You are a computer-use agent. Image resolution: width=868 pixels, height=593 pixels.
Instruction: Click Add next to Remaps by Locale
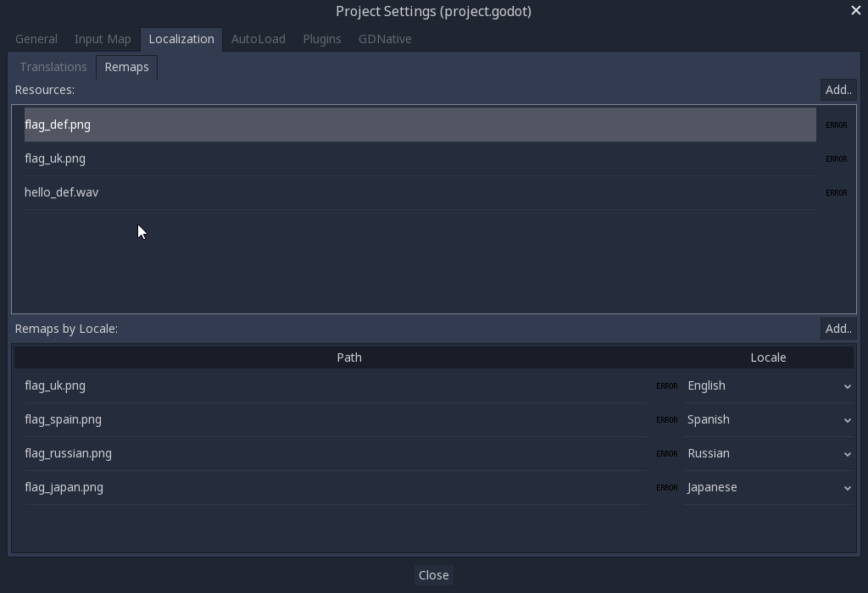[x=837, y=329]
